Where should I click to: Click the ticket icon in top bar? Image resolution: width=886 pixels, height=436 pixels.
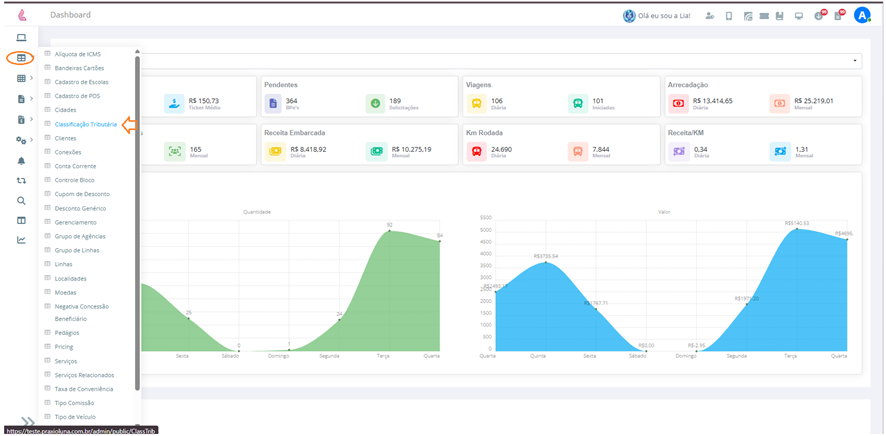[764, 16]
